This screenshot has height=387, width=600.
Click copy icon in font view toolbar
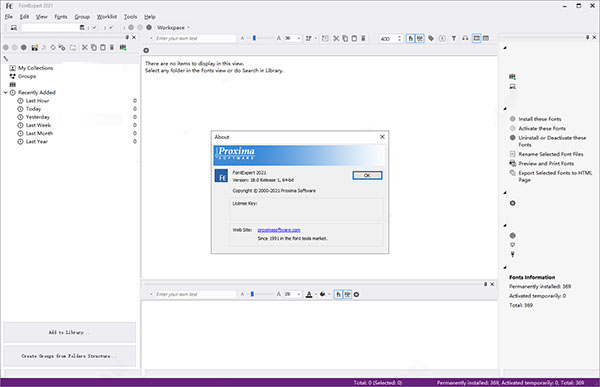pyautogui.click(x=345, y=38)
